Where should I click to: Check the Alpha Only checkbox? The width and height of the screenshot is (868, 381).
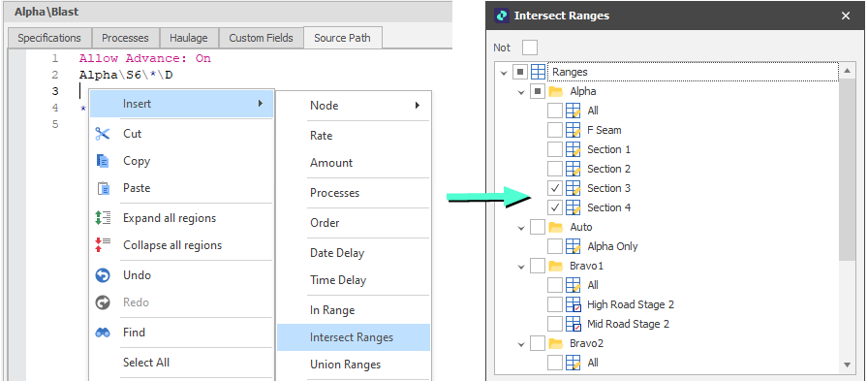555,246
